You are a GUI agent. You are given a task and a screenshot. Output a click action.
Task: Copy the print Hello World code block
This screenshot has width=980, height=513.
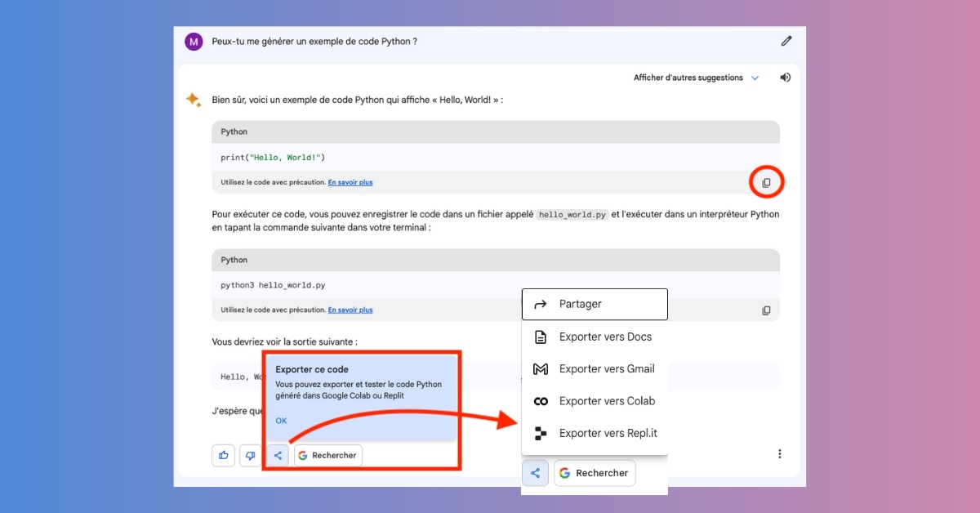[x=766, y=183]
